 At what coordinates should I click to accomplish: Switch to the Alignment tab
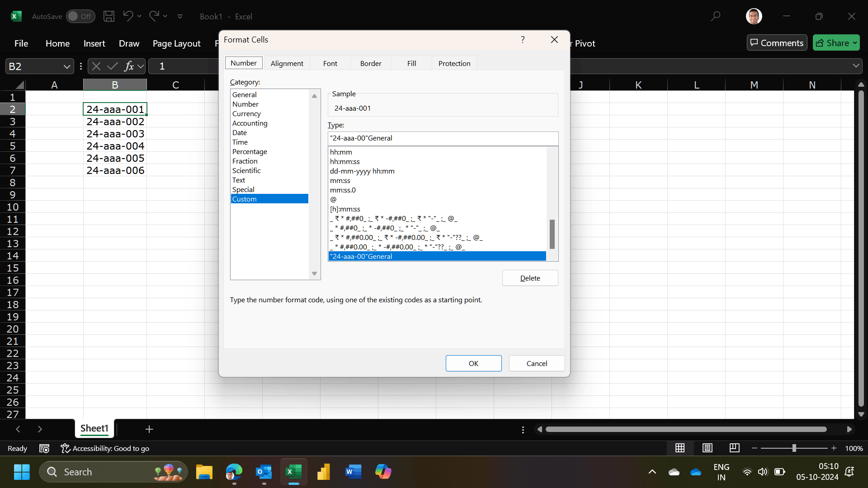287,63
